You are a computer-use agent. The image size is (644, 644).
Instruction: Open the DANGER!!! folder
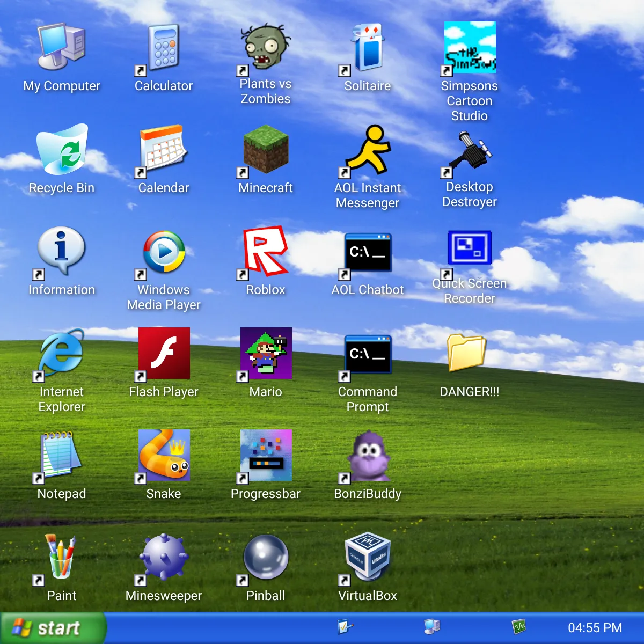[x=467, y=353]
